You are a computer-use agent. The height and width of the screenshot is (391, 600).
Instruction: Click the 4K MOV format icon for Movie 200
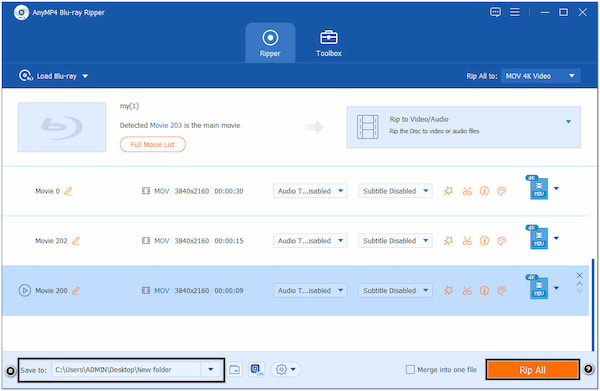click(537, 287)
